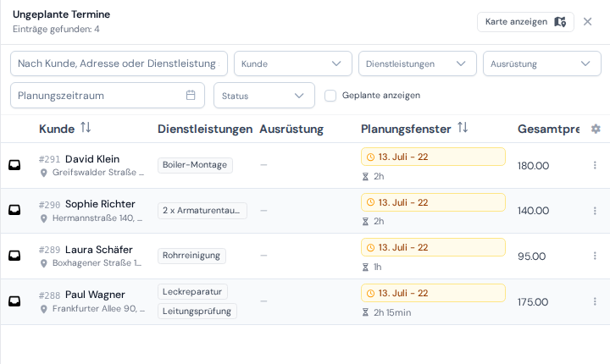Viewport: 610px width, 364px height.
Task: Select customer name Sophie Richter
Action: (x=100, y=204)
